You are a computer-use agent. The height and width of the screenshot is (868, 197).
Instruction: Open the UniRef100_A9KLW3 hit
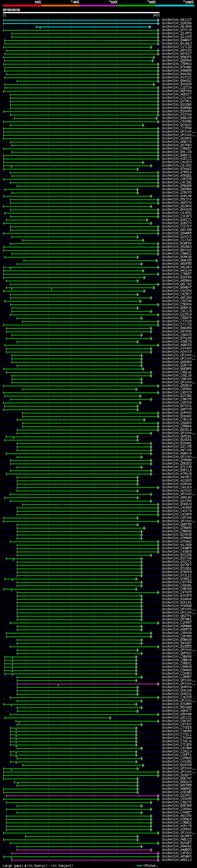(x=176, y=498)
